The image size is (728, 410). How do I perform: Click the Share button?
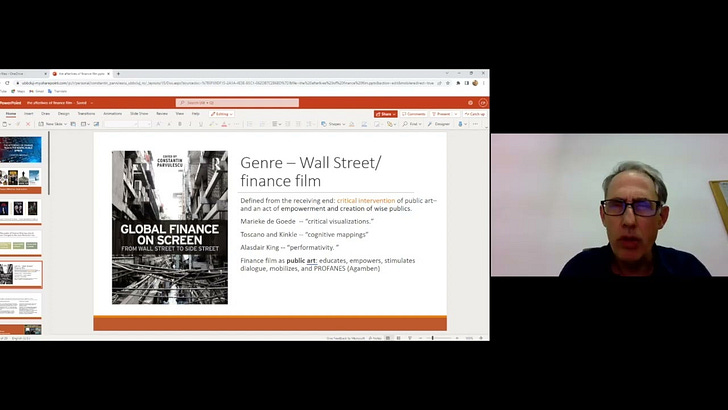click(385, 114)
